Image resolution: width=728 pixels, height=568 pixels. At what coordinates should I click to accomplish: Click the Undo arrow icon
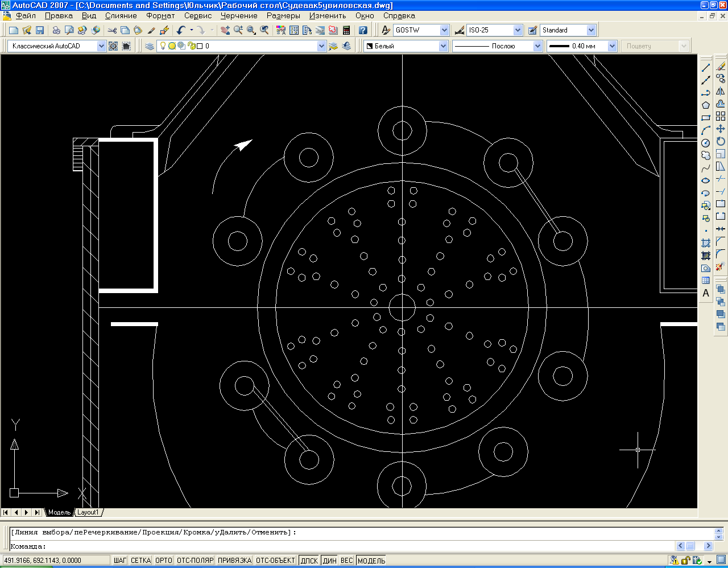click(181, 30)
